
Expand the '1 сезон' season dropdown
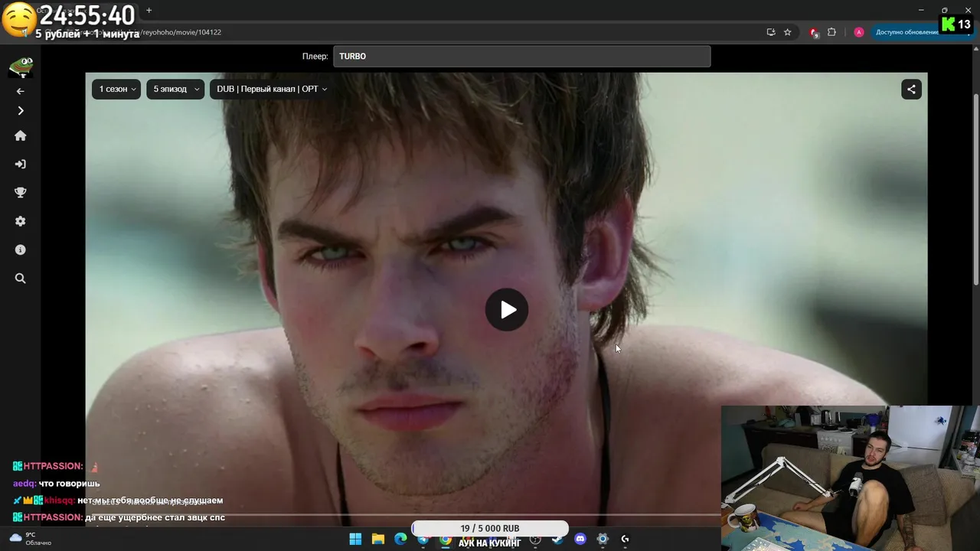116,90
